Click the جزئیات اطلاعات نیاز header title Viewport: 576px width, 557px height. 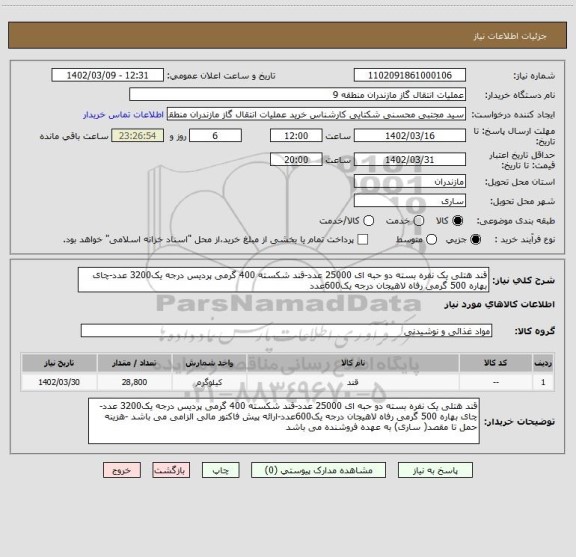(510, 36)
